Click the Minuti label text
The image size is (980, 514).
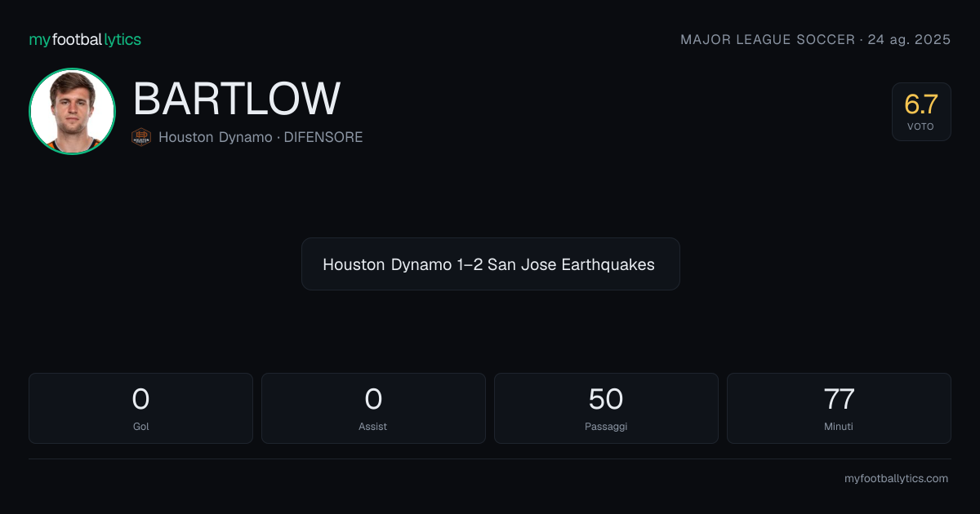(x=839, y=426)
